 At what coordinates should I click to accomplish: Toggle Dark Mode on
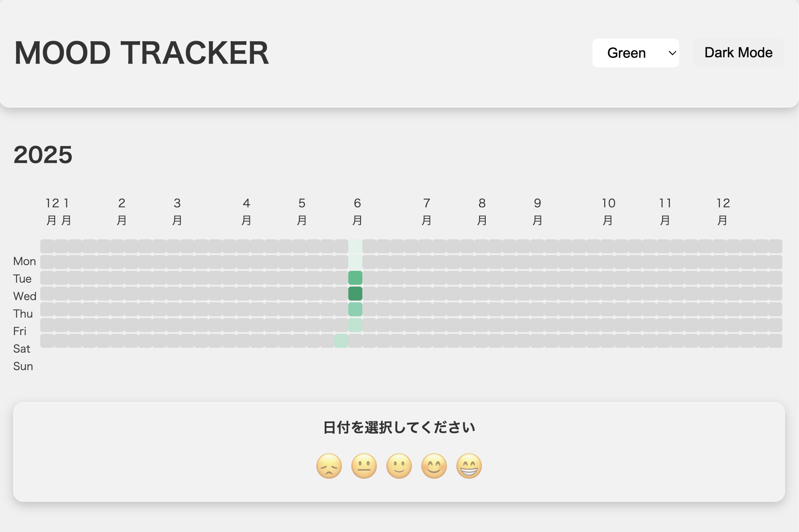(738, 53)
